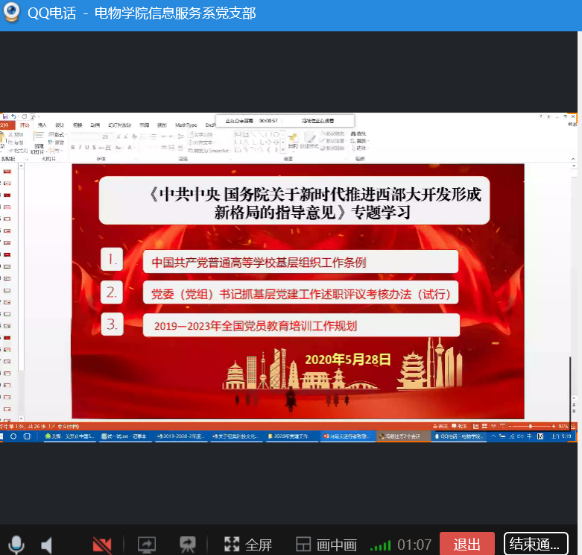Click the red 退出 button
Screen dimensions: 582x555
tap(467, 544)
